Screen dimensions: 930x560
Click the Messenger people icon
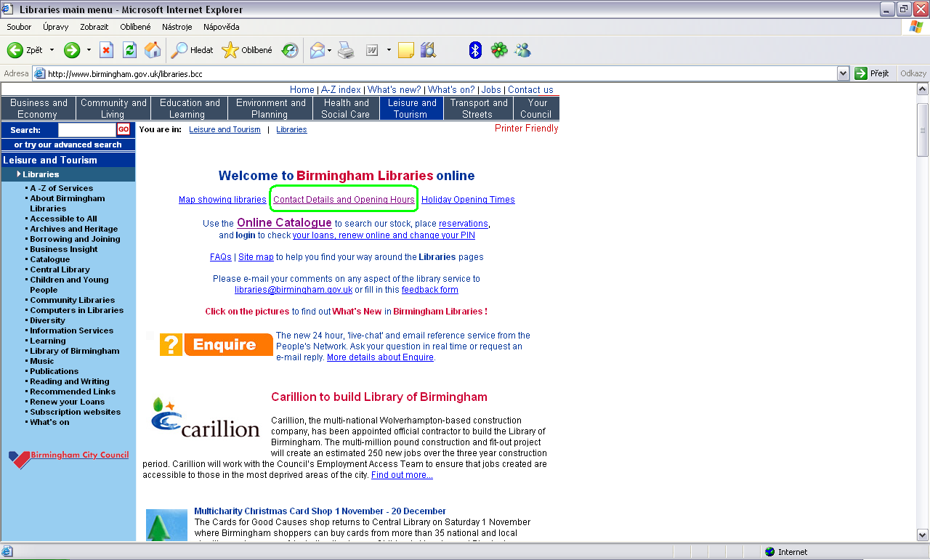pos(522,50)
